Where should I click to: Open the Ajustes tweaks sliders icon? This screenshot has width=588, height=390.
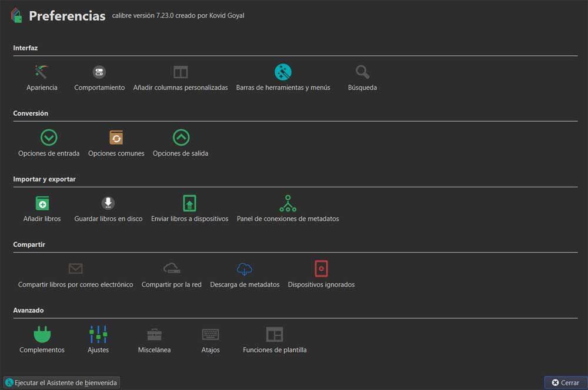98,335
